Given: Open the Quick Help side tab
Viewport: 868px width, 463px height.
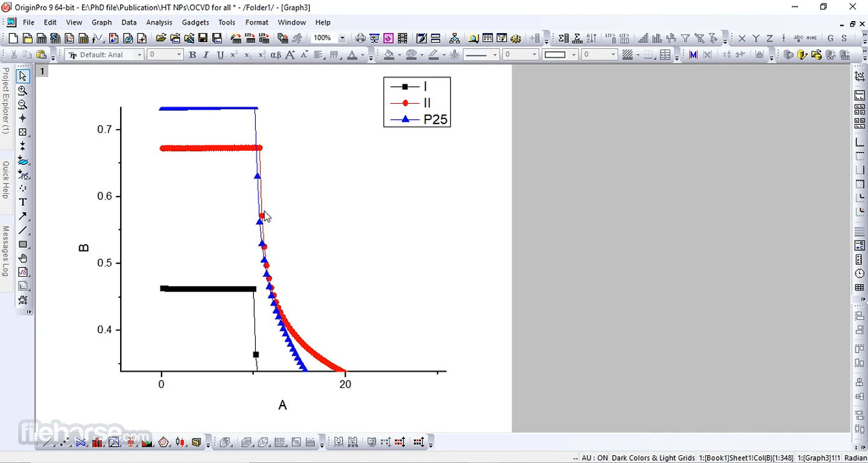Looking at the screenshot, I should click(5, 180).
